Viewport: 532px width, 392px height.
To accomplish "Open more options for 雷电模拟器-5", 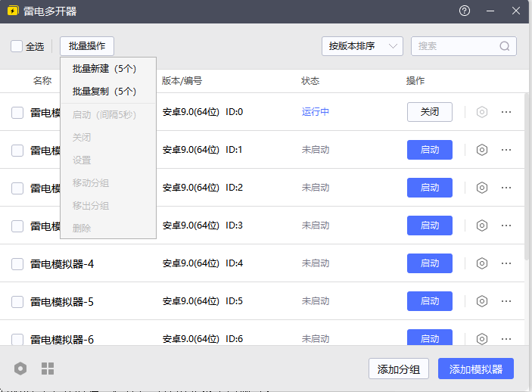I will coord(506,301).
